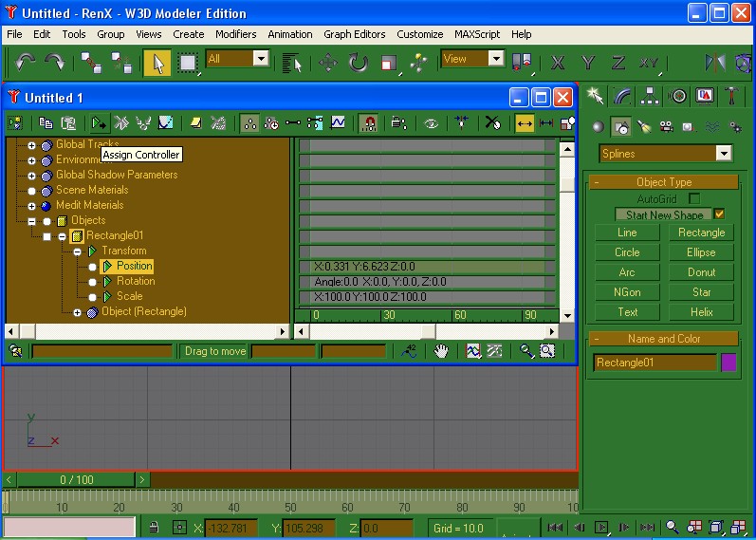Open the Hierarchy panel tab icon
This screenshot has width=756, height=540.
(x=650, y=96)
